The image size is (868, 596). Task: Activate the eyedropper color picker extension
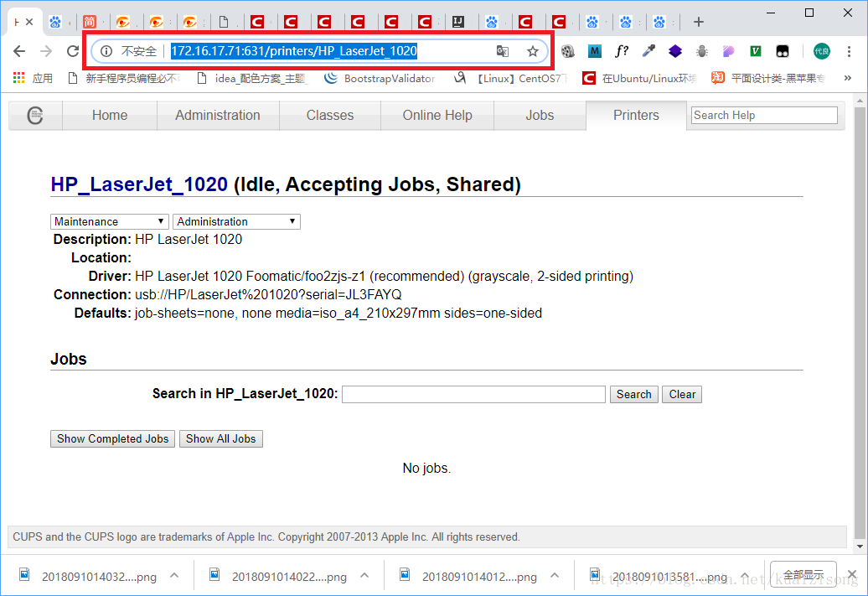point(648,51)
